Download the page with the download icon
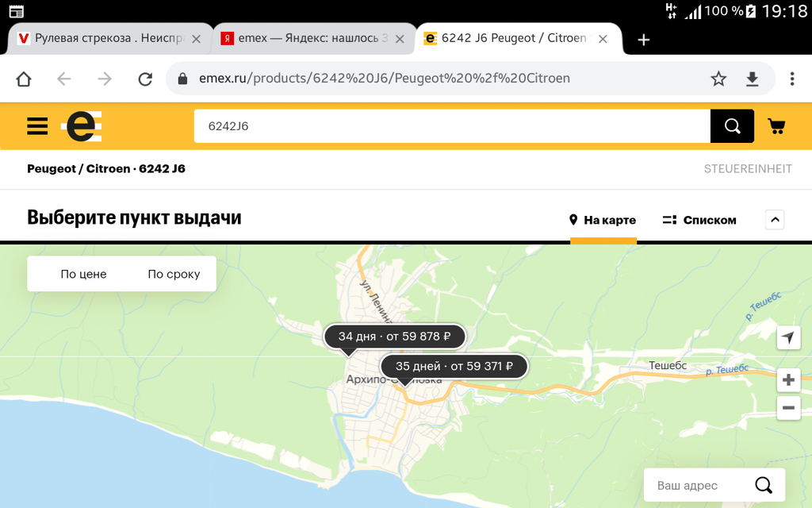 pos(752,79)
